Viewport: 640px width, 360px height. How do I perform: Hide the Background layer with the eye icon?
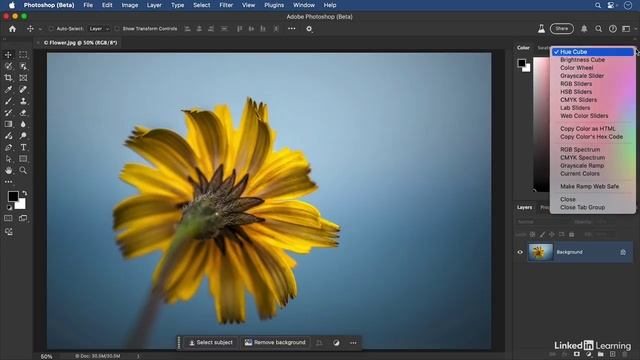pos(520,252)
